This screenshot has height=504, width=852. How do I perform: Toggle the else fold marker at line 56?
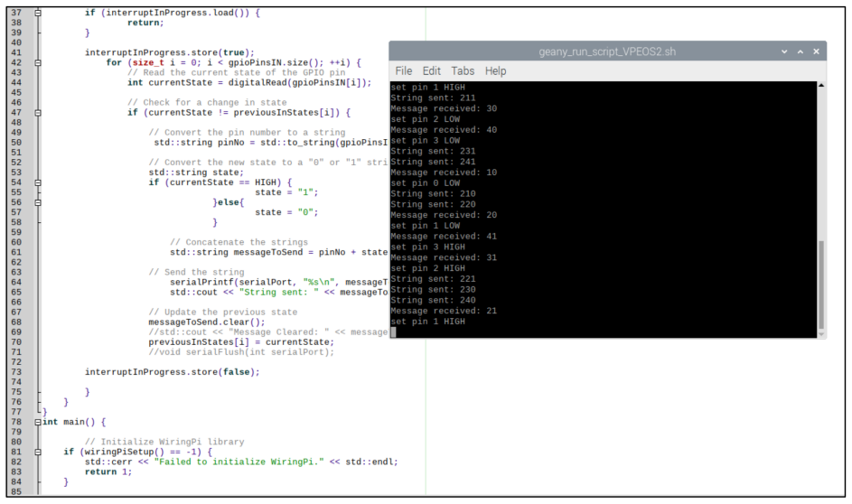pos(38,202)
